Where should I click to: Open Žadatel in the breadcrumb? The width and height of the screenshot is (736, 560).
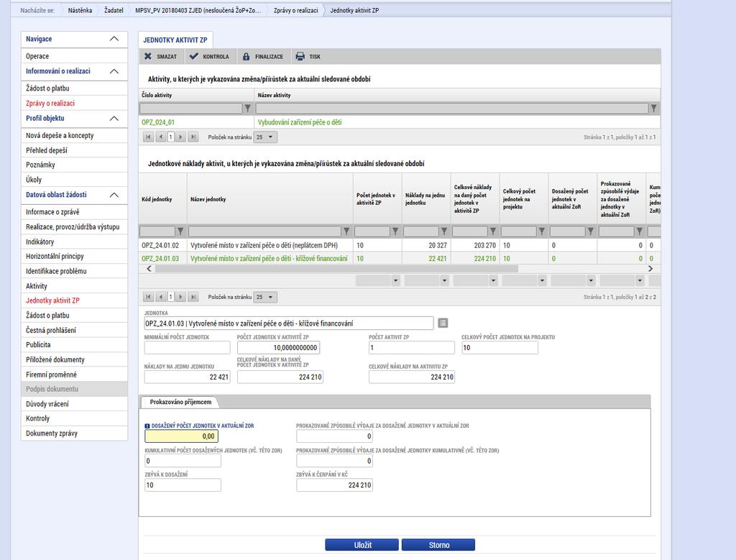coord(114,10)
